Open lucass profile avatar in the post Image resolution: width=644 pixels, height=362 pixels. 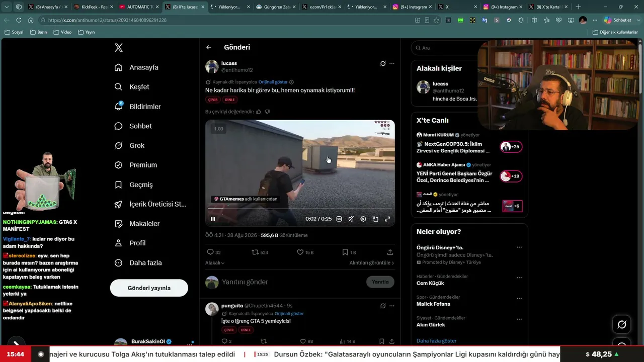tap(212, 67)
